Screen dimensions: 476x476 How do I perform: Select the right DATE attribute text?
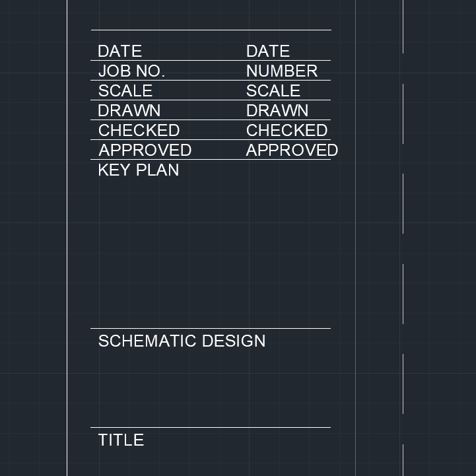click(x=268, y=51)
